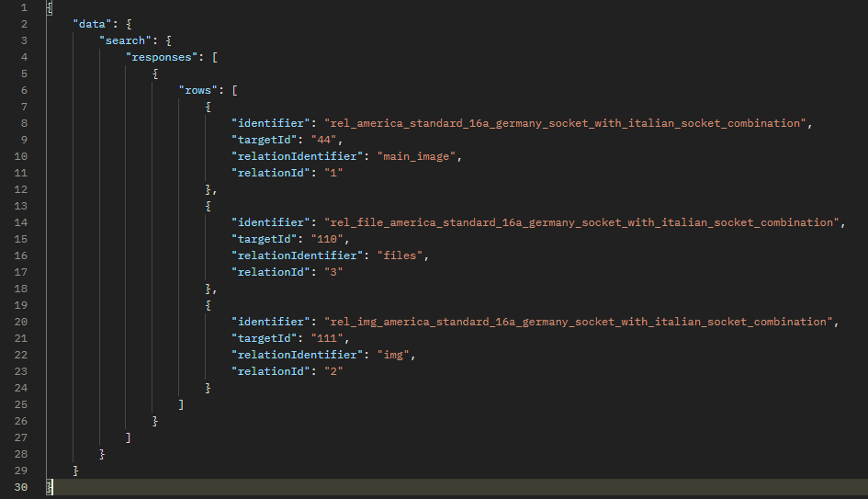This screenshot has height=499, width=868.
Task: Click the closing brace on line 24
Action: (x=208, y=388)
